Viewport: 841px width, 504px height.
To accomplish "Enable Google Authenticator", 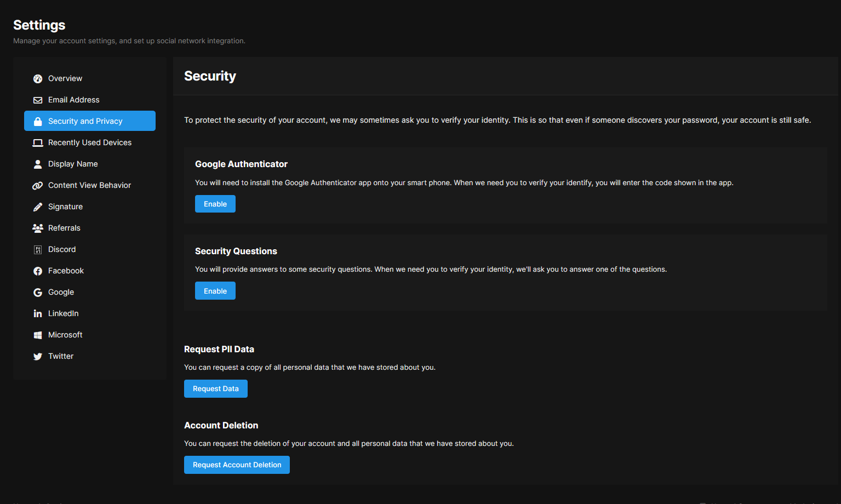I will [215, 204].
